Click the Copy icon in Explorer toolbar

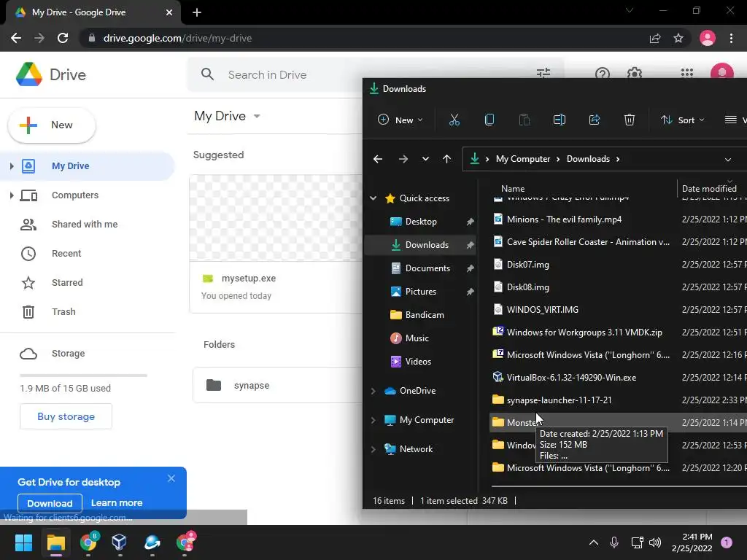point(489,120)
